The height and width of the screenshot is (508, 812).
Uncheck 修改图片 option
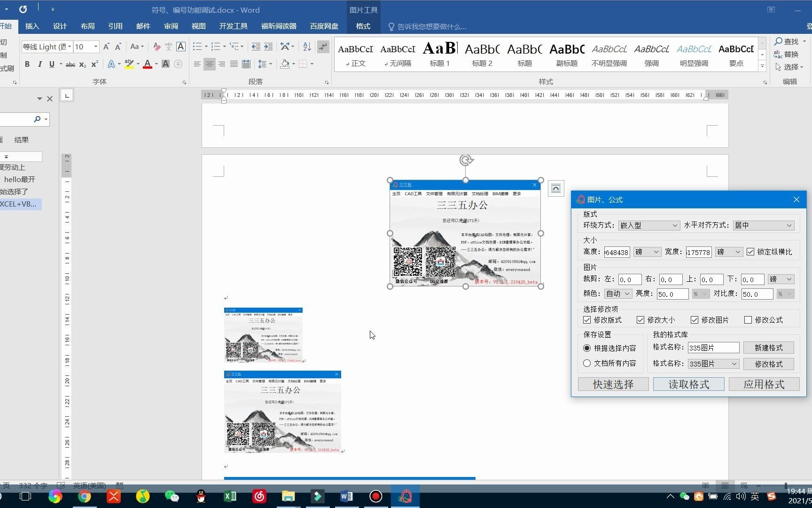pos(695,320)
